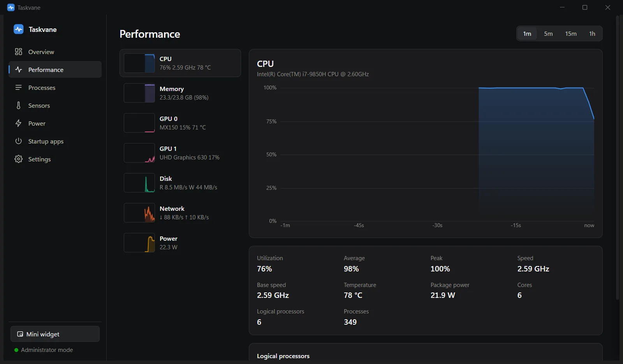This screenshot has width=623, height=364.
Task: Click the 22.3 W power reading
Action: pos(168,247)
